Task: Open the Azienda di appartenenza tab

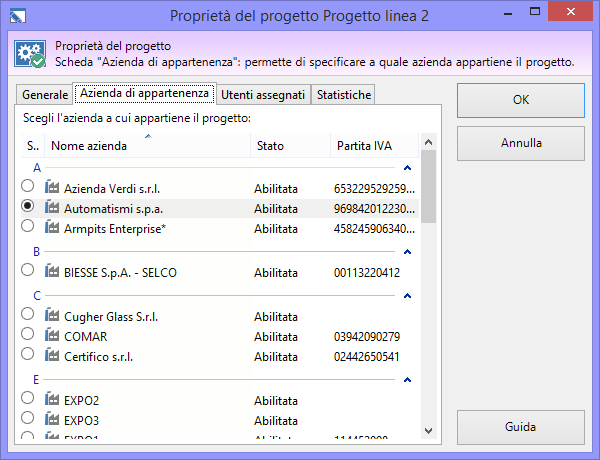Action: pos(145,93)
